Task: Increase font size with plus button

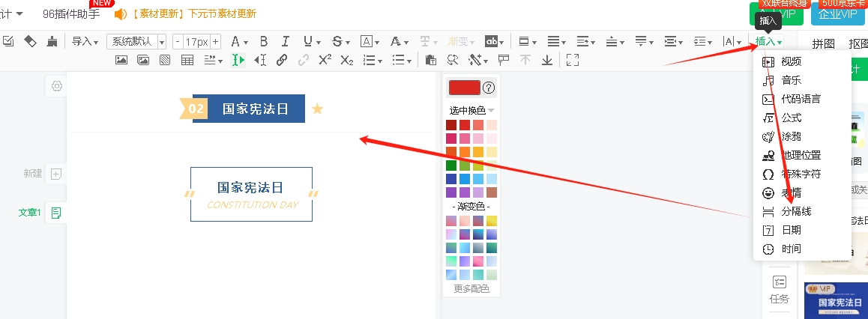Action: click(216, 41)
